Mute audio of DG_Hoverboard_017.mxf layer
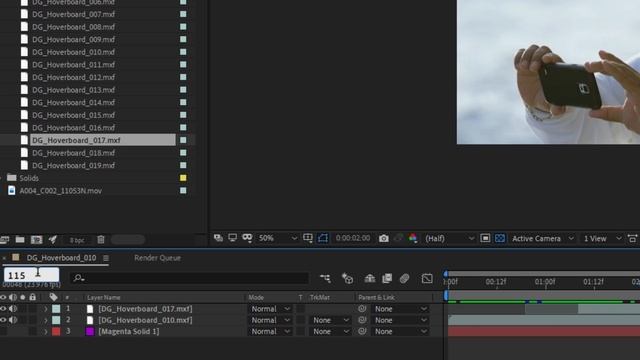This screenshot has height=360, width=640. (x=13, y=309)
